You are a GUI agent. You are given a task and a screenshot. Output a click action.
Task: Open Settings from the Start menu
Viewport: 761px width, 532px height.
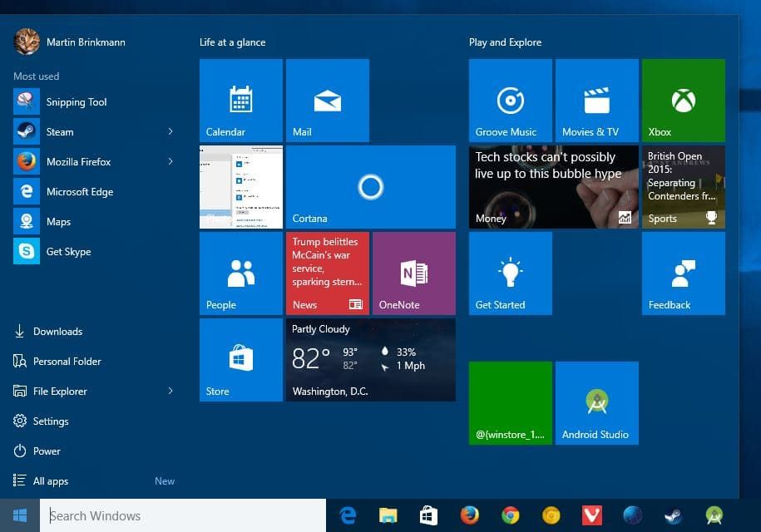click(50, 421)
